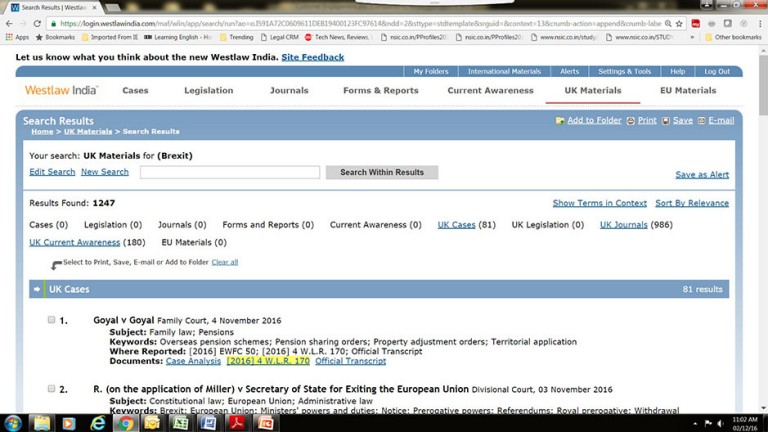Click the search within results text field

pyautogui.click(x=230, y=172)
